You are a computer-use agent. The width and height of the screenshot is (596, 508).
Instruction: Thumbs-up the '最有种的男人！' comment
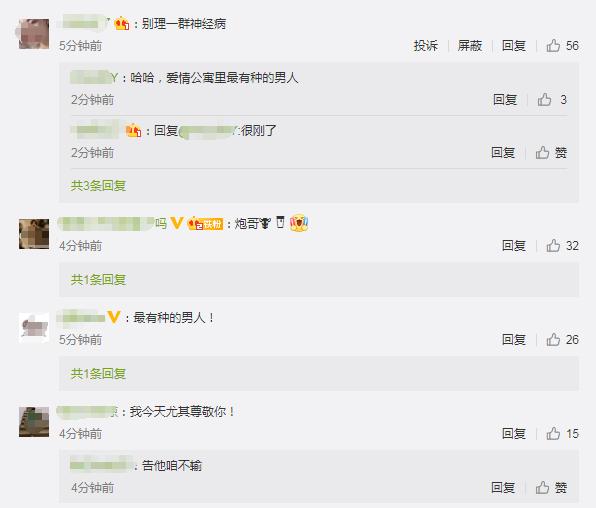(x=563, y=340)
